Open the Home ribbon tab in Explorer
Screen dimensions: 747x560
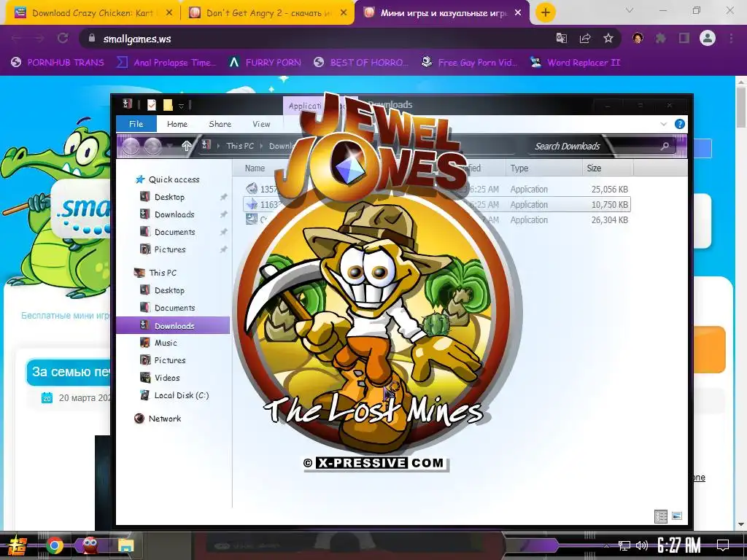[x=177, y=124]
